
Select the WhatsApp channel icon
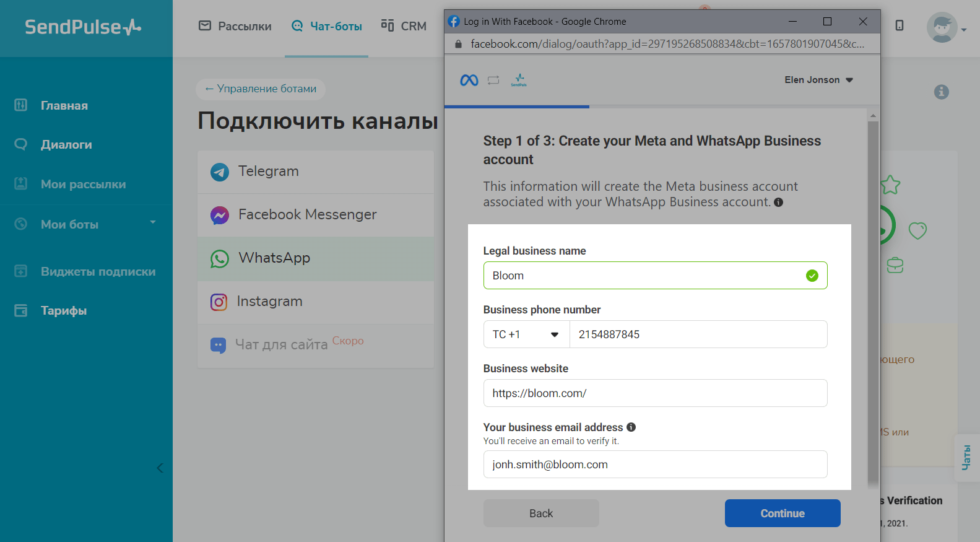click(219, 258)
